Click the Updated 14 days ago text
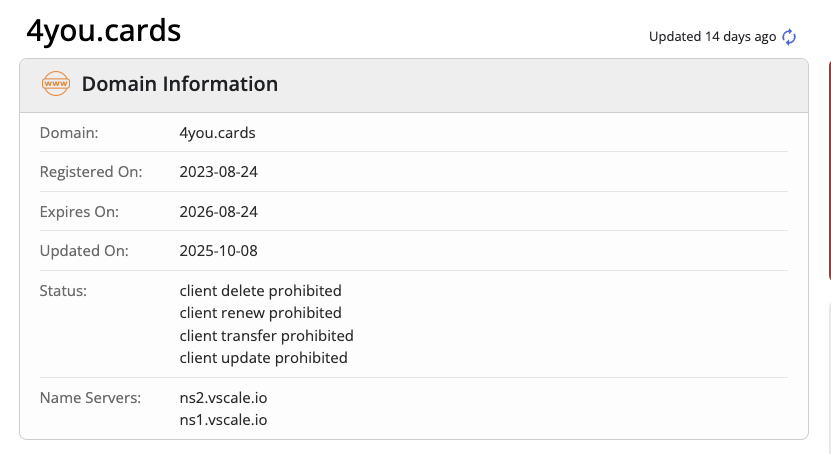The width and height of the screenshot is (831, 454). tap(712, 37)
